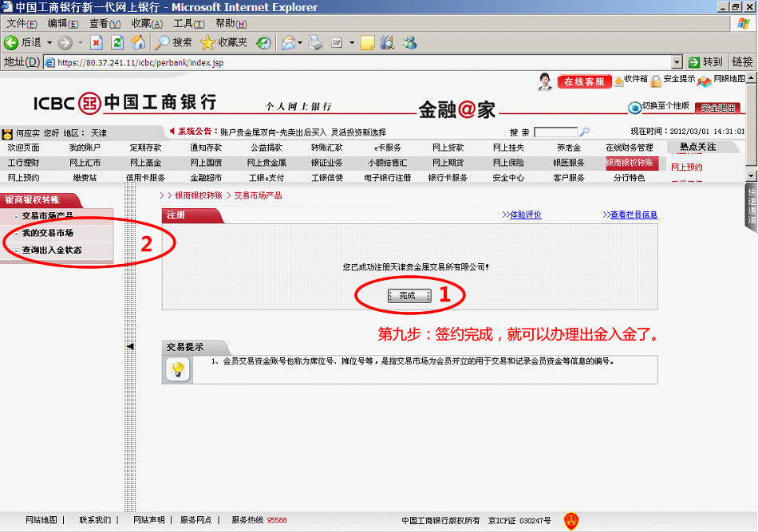Open the History toolbar icon
The width and height of the screenshot is (758, 532).
(x=263, y=43)
